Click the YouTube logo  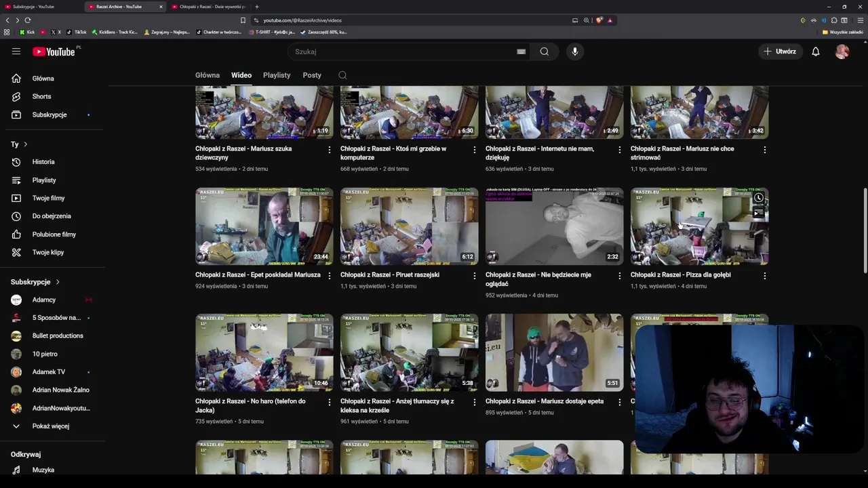tap(54, 52)
